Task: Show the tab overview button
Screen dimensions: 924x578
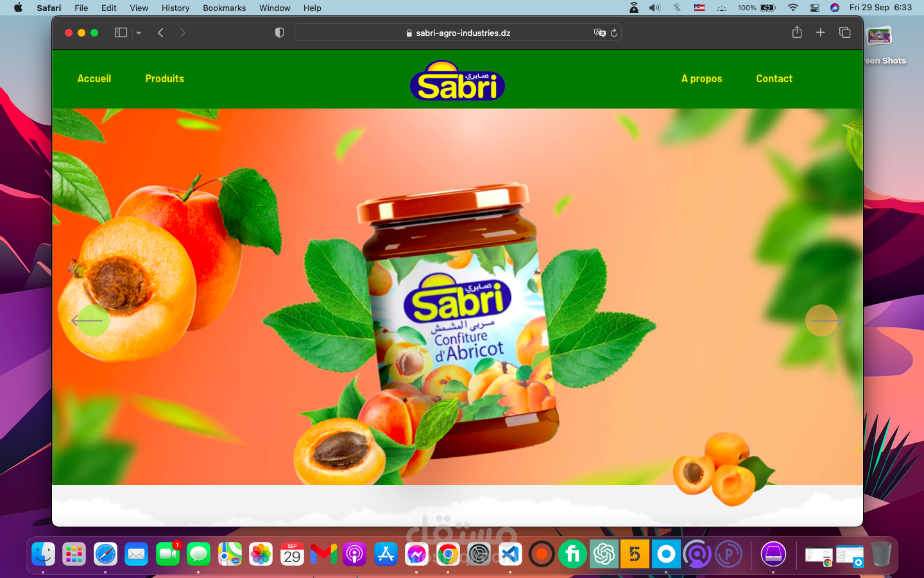Action: [x=844, y=32]
